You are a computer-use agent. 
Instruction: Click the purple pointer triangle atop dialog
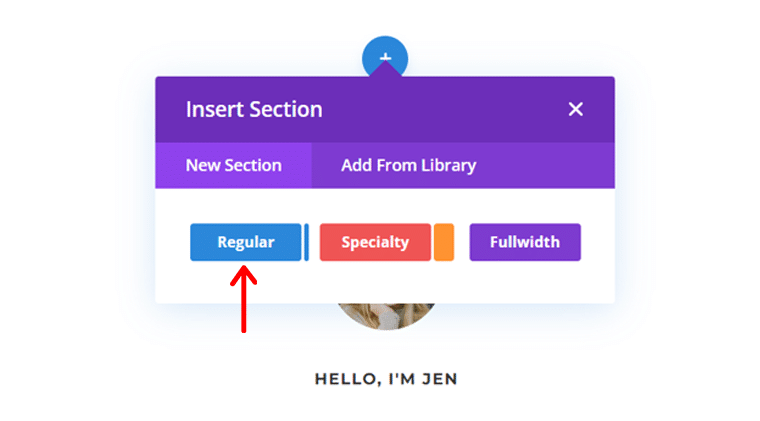point(385,69)
